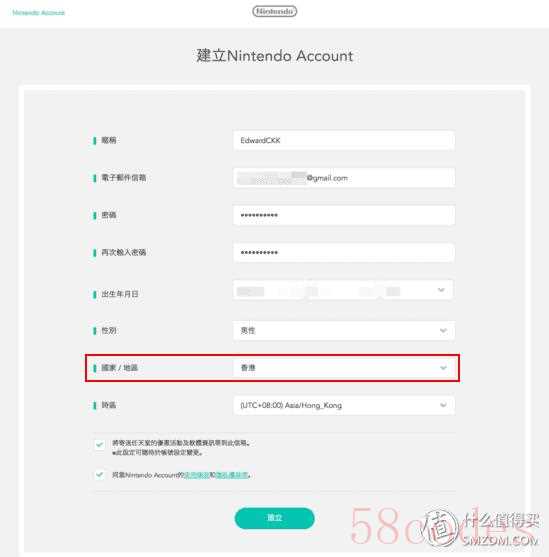Viewport: 549px width, 557px height.
Task: Click the green 建立 create button
Action: tap(274, 518)
